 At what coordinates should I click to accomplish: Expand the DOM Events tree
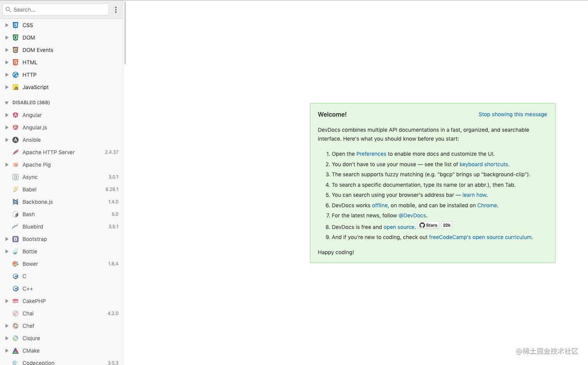7,50
